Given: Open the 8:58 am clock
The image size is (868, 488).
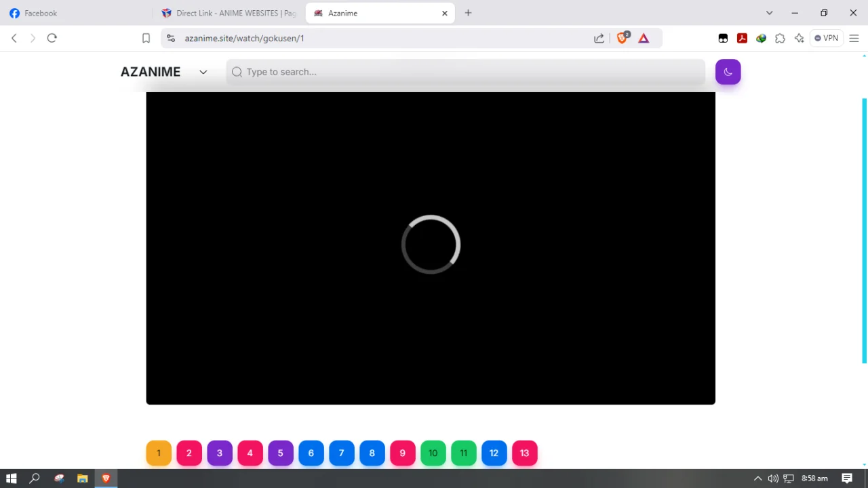Looking at the screenshot, I should 814,479.
